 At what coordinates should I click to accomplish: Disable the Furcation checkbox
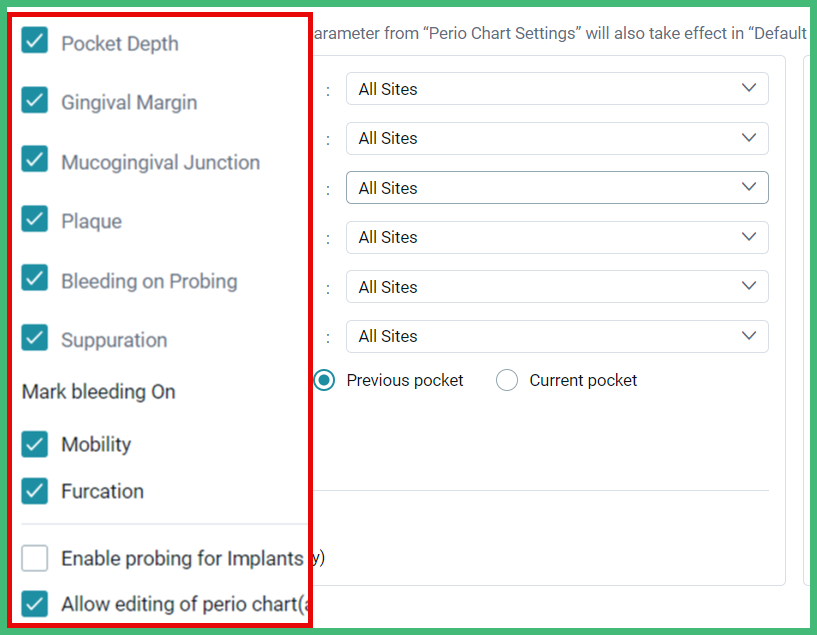click(34, 491)
